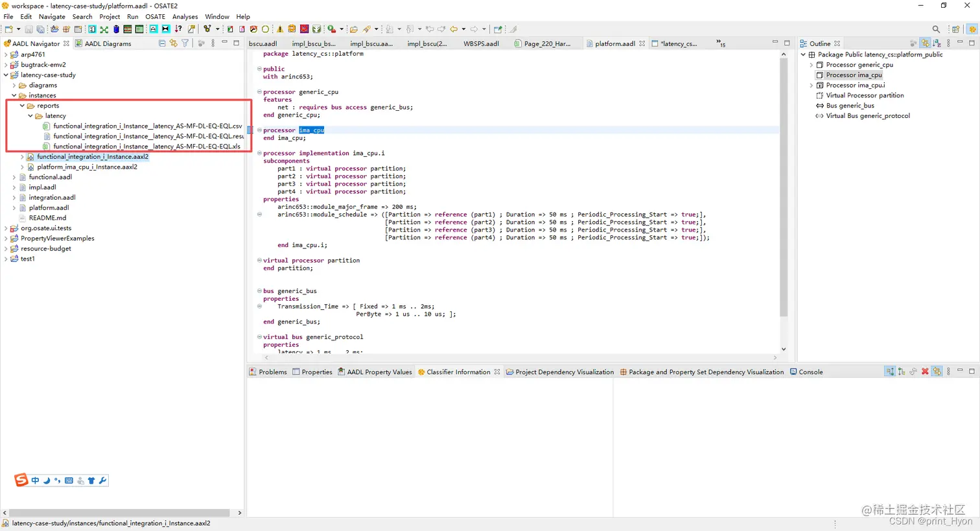Screen dimensions: 980x531
Task: Select README.md in the navigator
Action: [x=47, y=218]
